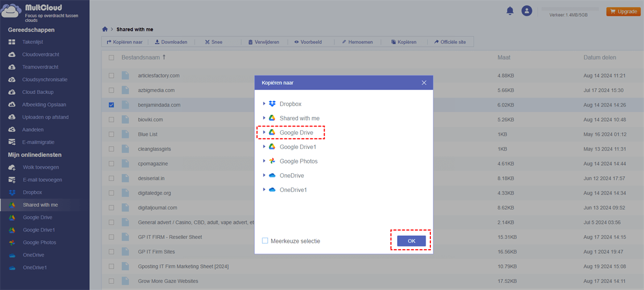The width and height of the screenshot is (644, 290).
Task: Click the Google Photos icon in sidebar
Action: click(12, 242)
